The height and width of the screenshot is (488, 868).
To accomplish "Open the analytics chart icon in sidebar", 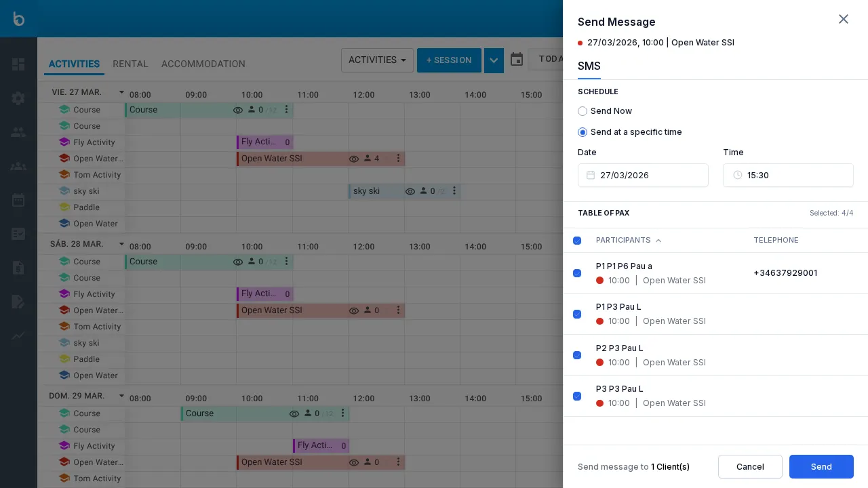I will (x=18, y=336).
